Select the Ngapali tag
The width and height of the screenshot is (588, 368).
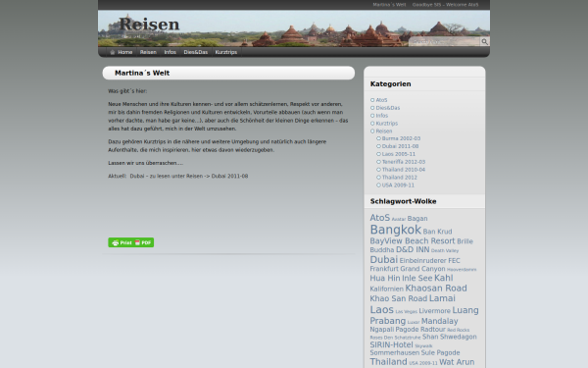(x=382, y=330)
